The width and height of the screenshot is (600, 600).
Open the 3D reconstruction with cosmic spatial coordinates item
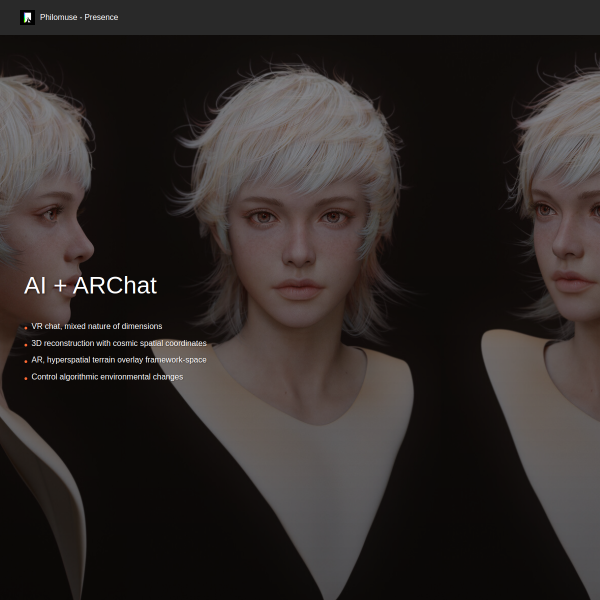[x=118, y=343]
